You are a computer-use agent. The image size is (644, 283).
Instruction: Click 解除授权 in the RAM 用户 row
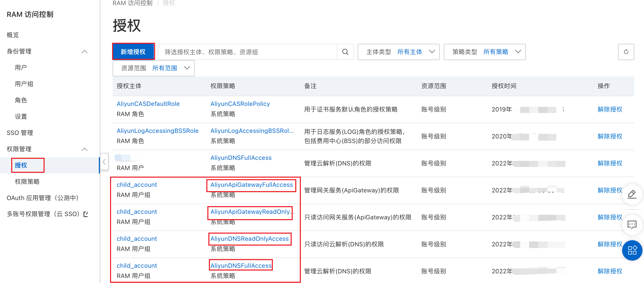click(610, 163)
